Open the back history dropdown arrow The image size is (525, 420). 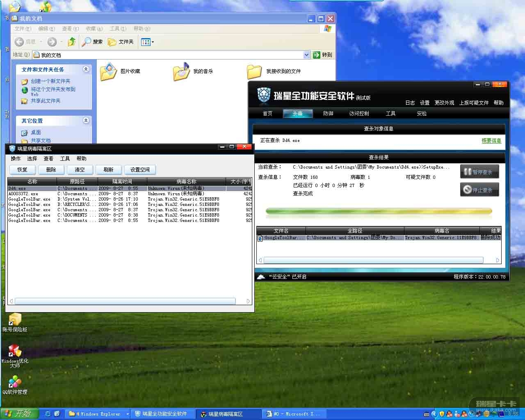(x=41, y=41)
